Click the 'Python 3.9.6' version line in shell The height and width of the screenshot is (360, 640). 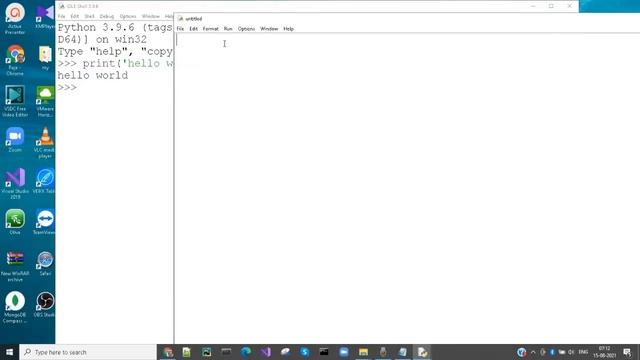[x=115, y=28]
